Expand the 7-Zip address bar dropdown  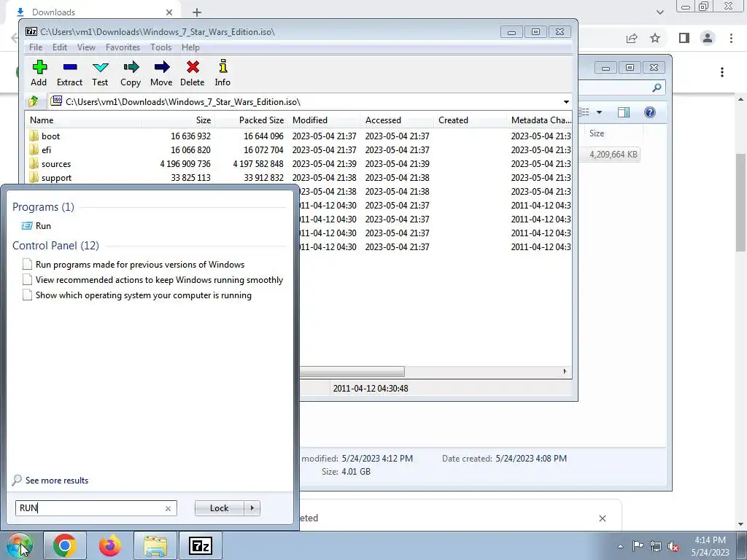tap(566, 102)
